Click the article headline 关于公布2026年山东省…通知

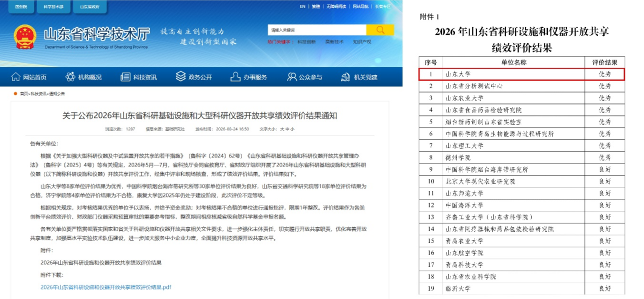point(200,115)
